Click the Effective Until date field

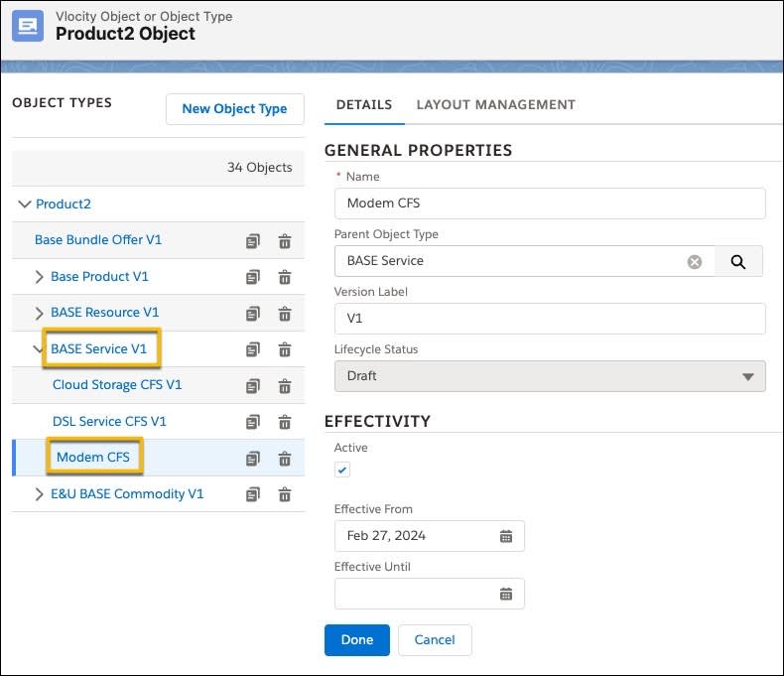point(429,594)
